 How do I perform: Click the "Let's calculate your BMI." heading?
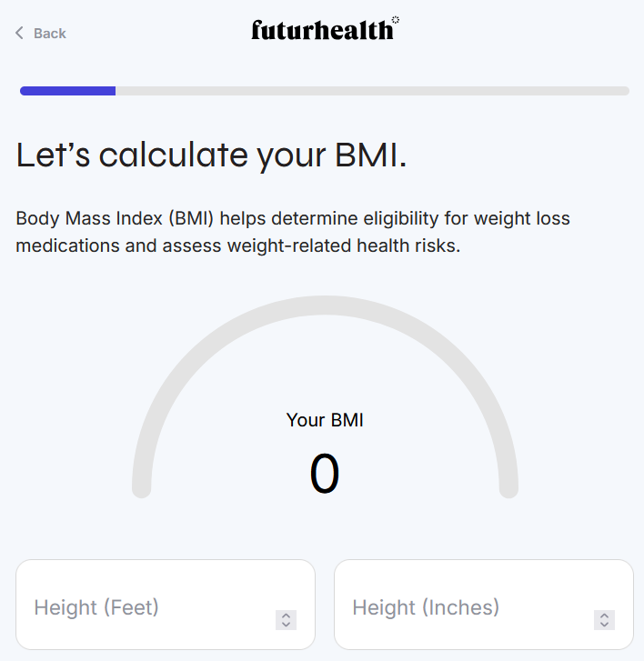[211, 155]
